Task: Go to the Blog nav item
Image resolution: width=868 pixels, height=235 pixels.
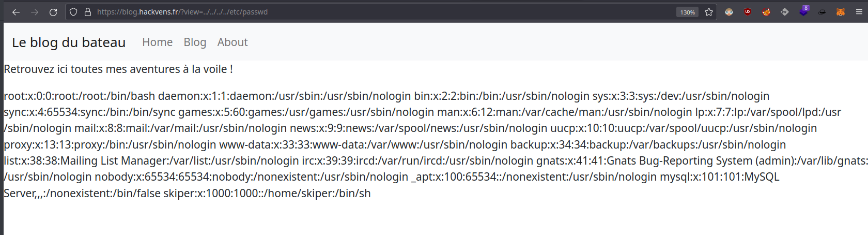Action: [195, 42]
